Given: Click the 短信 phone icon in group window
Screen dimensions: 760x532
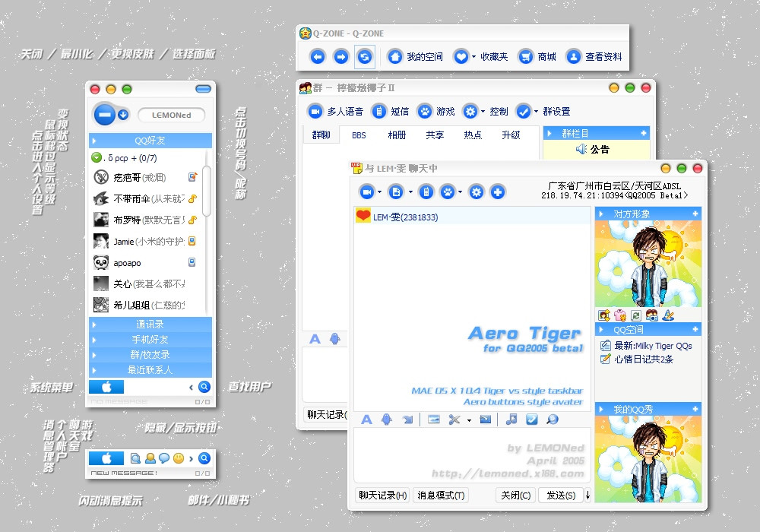Looking at the screenshot, I should [x=379, y=112].
